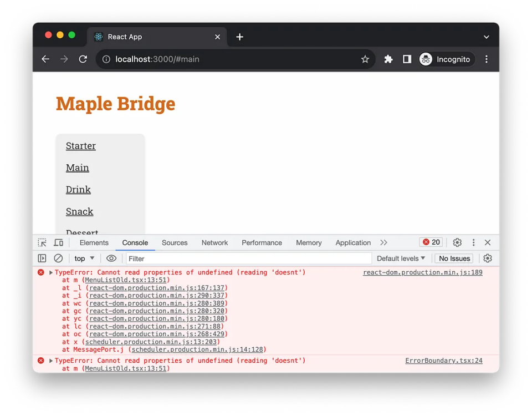
Task: Click the browser forward arrow
Action: tap(64, 59)
